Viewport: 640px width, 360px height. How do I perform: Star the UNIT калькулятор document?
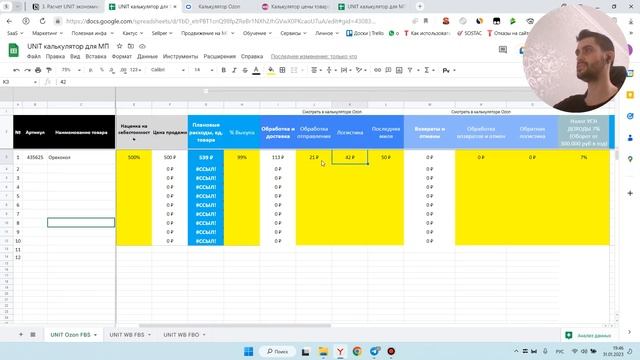coord(120,46)
